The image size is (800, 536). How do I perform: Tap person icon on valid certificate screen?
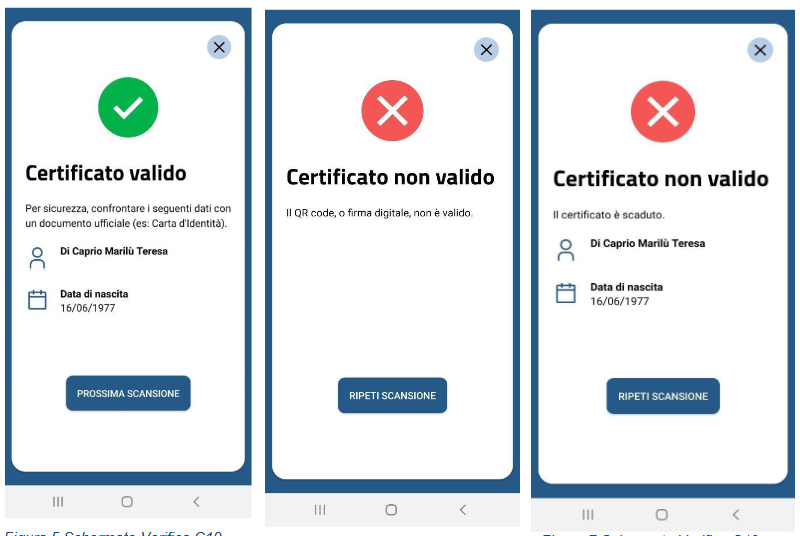coord(37,258)
